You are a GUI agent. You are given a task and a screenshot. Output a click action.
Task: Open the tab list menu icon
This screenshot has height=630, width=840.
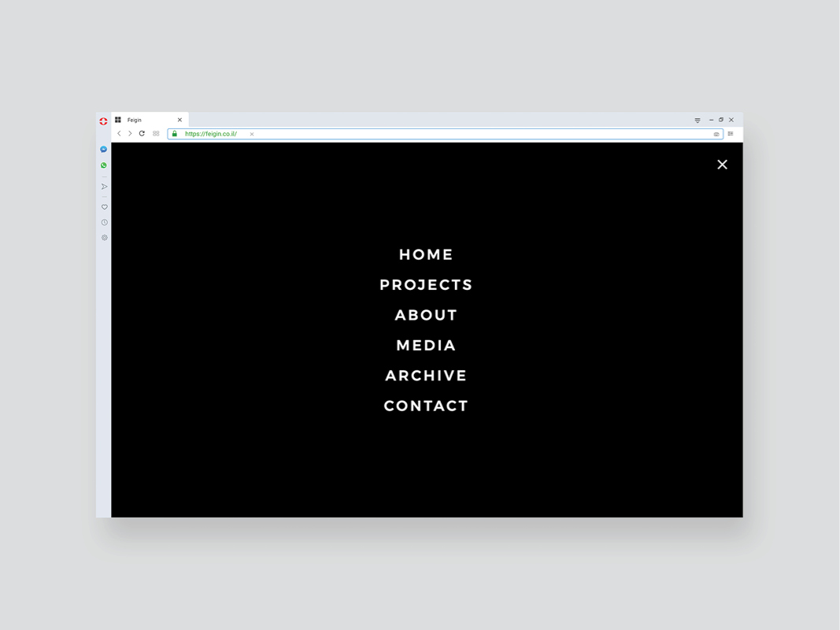698,120
